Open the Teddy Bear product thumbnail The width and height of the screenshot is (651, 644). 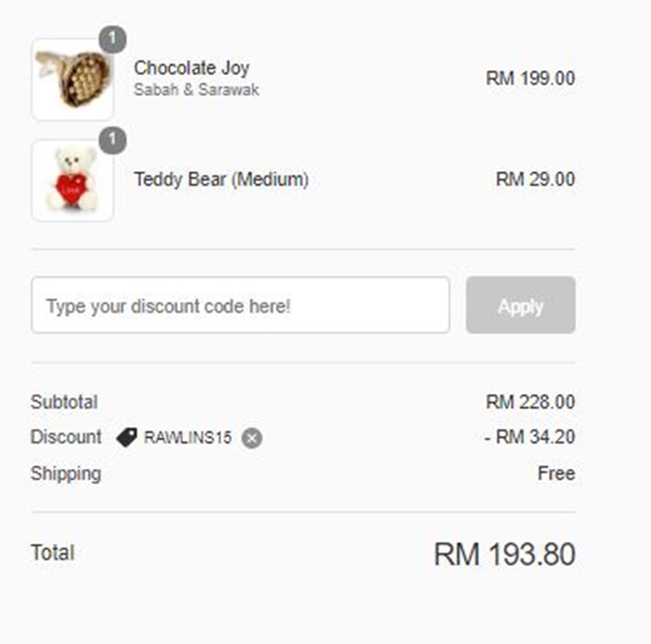coord(72,180)
